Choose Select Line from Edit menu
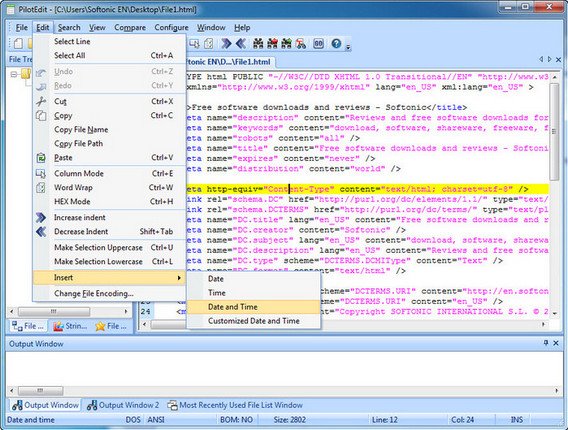 click(110, 41)
